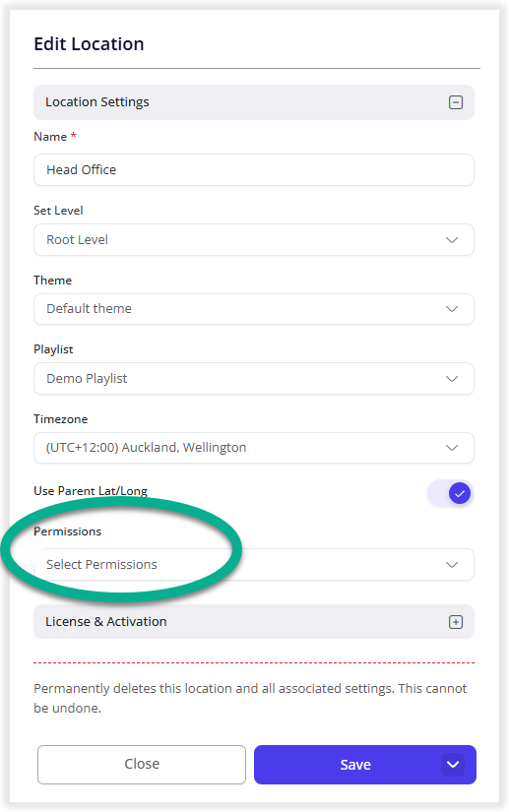Focus the Name field containing Head Office

click(x=254, y=170)
